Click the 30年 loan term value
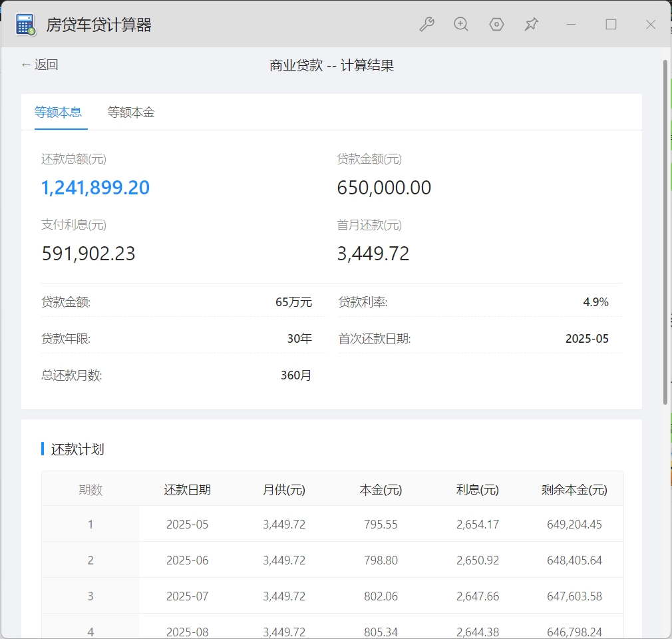Screen dimensions: 672x639 pyautogui.click(x=299, y=339)
